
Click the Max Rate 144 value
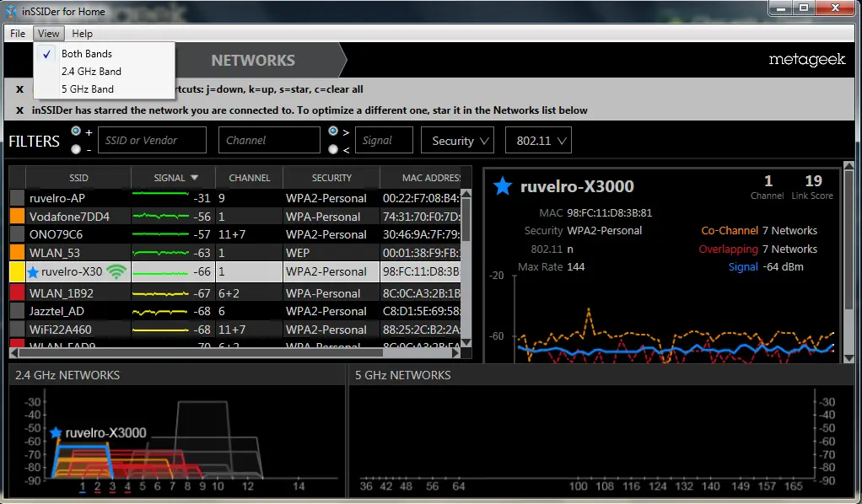click(576, 267)
